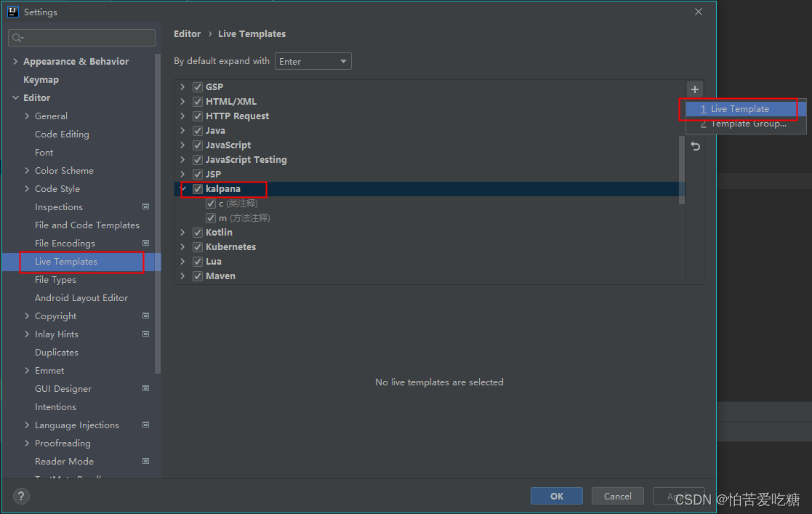Collapse the Editor settings section

15,97
